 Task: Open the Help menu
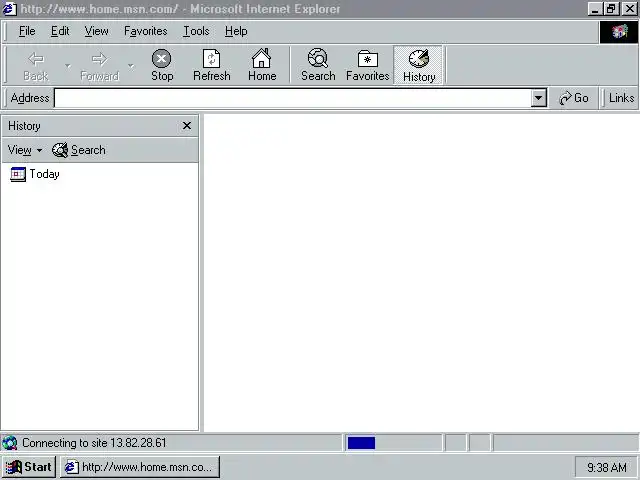236,31
